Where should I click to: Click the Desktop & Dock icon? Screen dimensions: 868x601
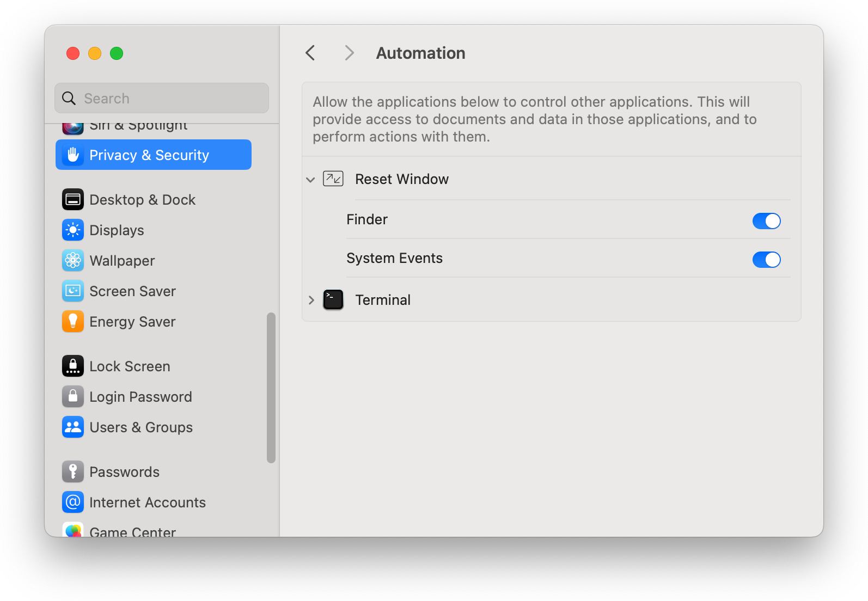[x=73, y=200]
